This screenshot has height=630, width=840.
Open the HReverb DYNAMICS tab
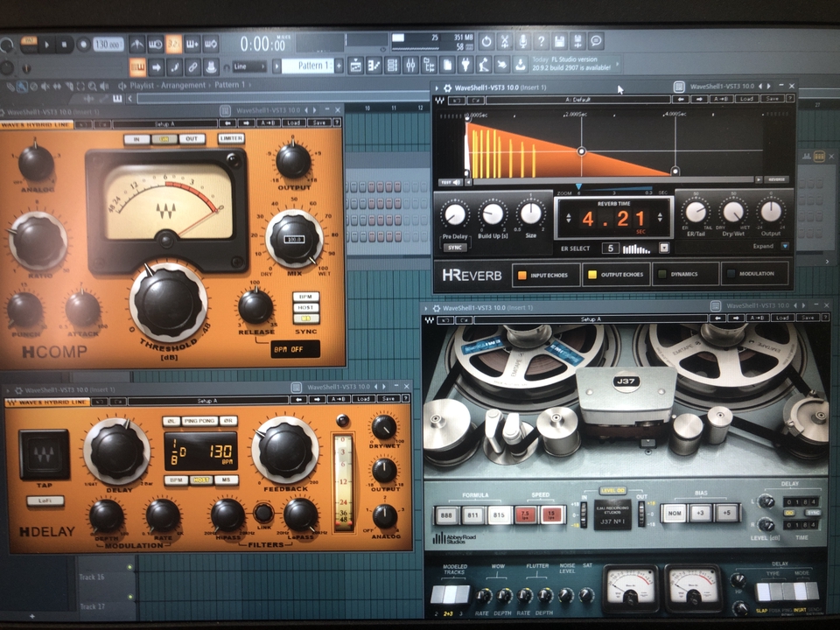coord(686,274)
